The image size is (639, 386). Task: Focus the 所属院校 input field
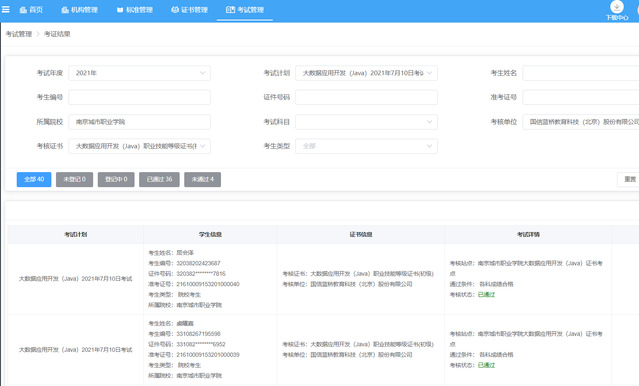point(139,122)
